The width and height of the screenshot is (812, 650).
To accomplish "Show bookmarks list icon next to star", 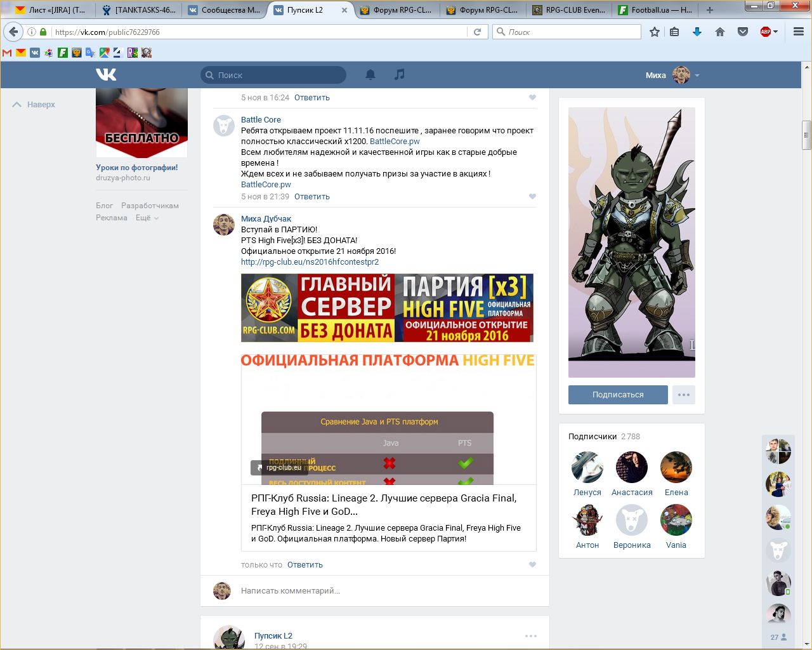I will coord(674,32).
